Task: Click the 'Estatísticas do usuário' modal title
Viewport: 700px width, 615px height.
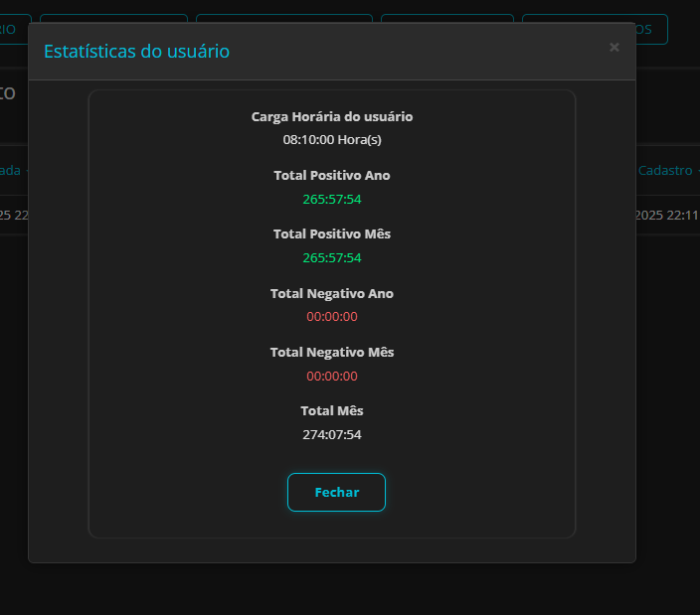Action: coord(136,51)
